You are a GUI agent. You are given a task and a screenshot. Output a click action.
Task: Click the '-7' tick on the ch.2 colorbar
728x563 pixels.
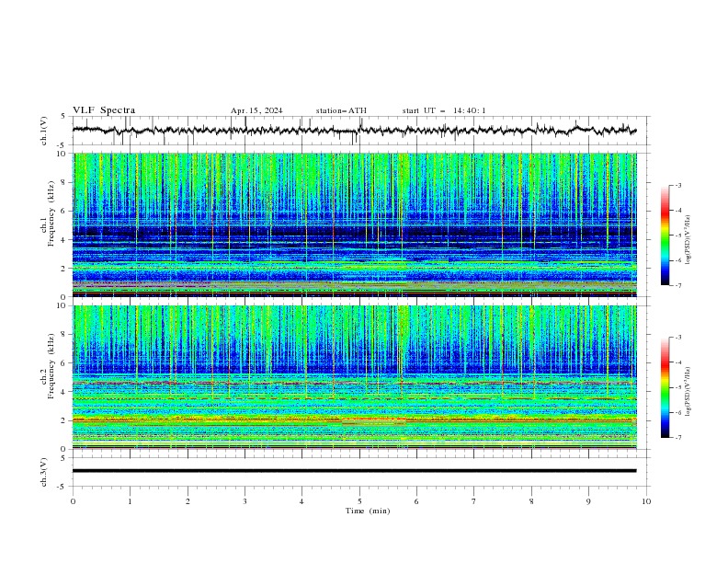[x=677, y=438]
